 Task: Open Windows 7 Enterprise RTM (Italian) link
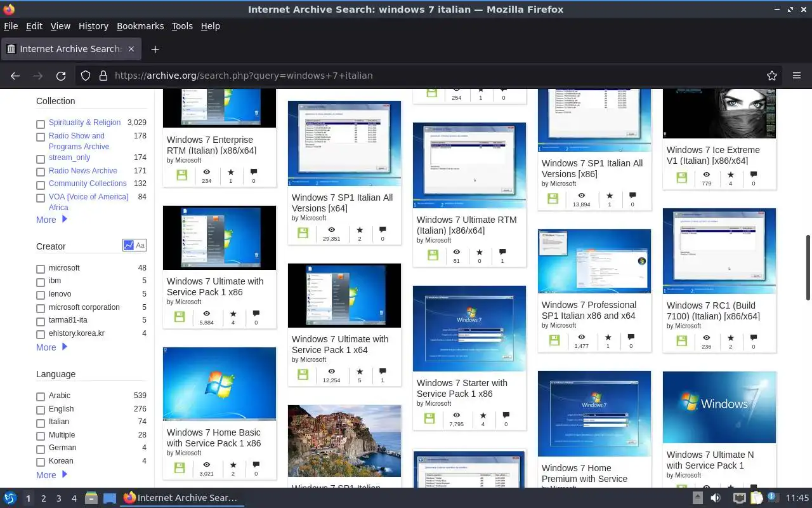211,145
